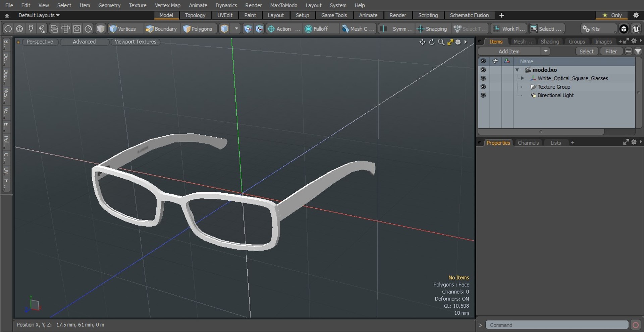Screen dimensions: 644x332
Task: Click the Filter button in Items panel
Action: click(611, 51)
